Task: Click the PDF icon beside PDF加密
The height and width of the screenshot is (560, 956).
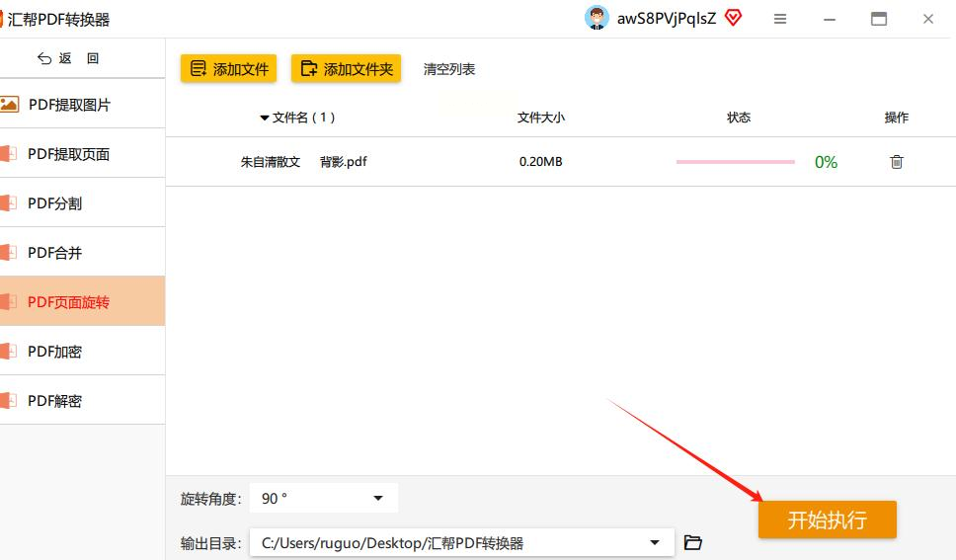Action: [x=8, y=352]
